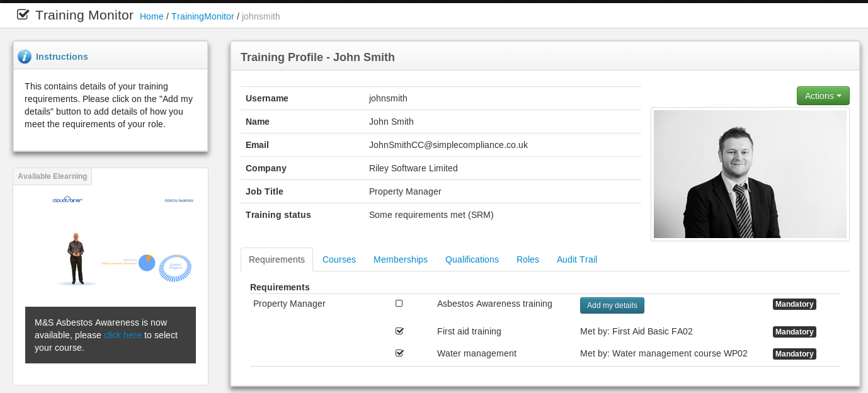The image size is (868, 393).
Task: Toggle the Asbestos Awareness training checkbox
Action: 399,304
